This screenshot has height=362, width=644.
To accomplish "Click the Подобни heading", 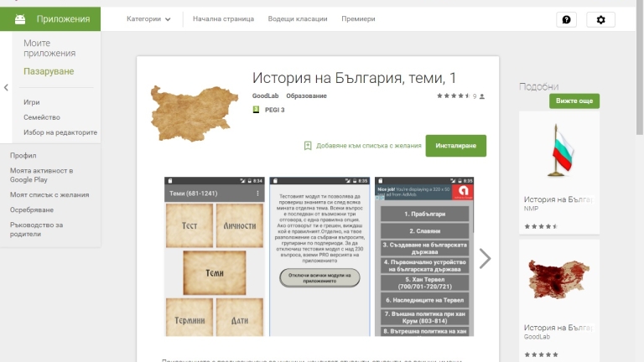I will point(538,86).
